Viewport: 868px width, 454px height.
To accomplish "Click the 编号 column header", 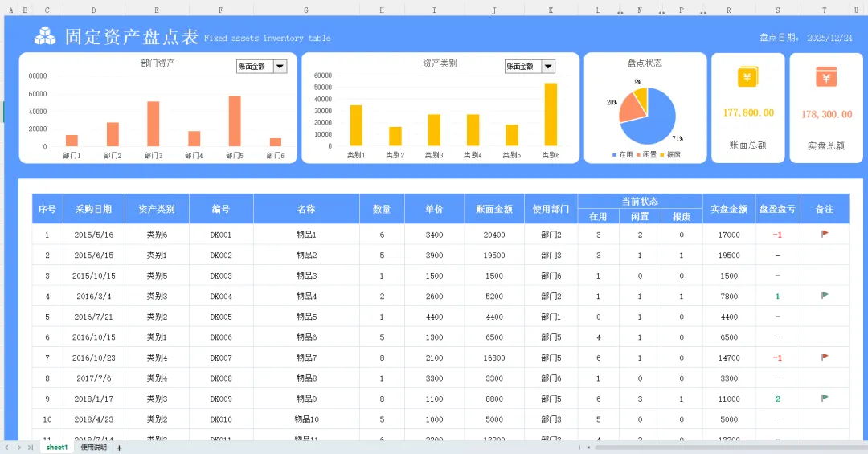I will tap(221, 209).
